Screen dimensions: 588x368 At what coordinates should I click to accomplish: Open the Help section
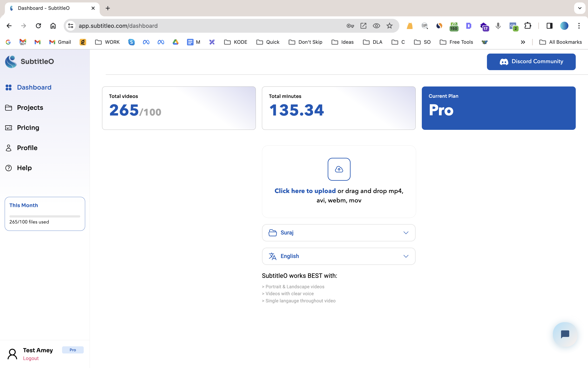(18, 168)
